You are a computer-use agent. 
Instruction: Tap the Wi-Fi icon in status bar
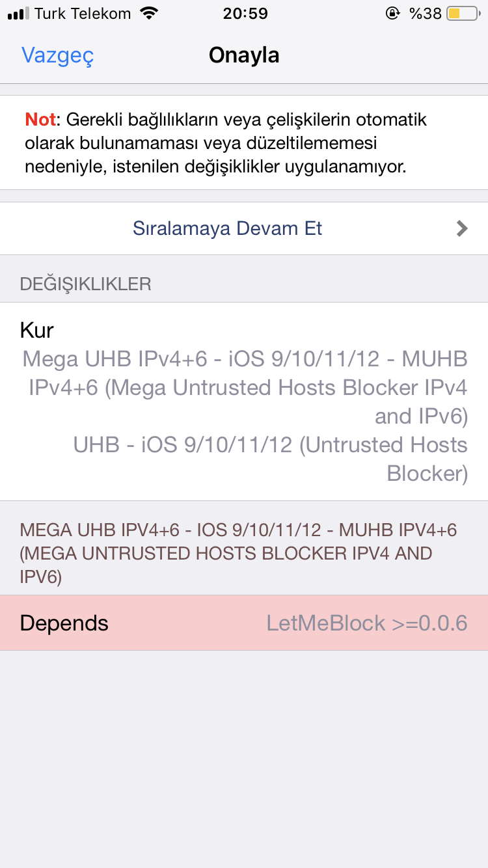coord(149,13)
